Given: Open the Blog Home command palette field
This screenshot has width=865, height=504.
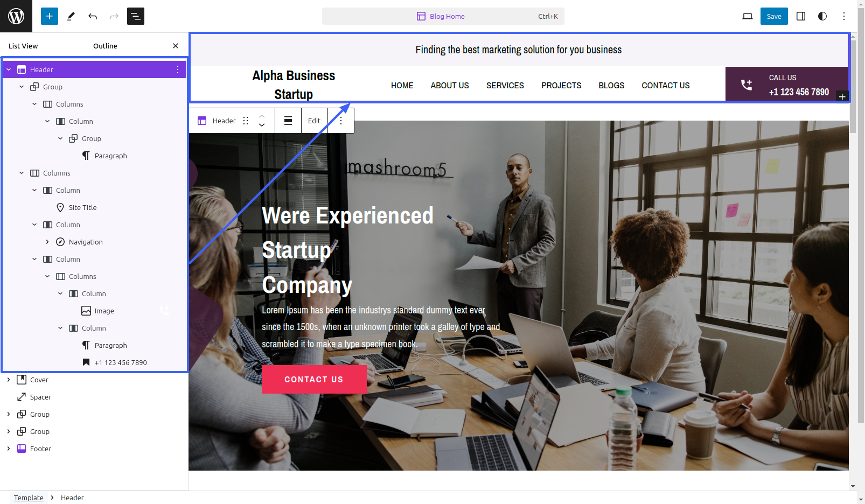Looking at the screenshot, I should [x=443, y=16].
